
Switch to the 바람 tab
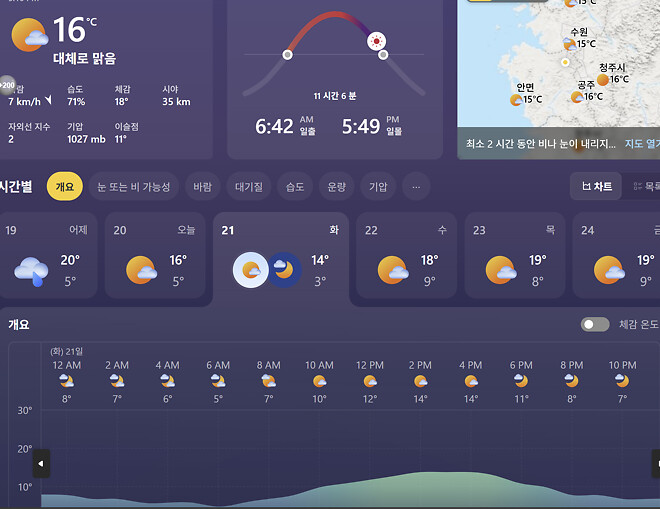pos(202,187)
